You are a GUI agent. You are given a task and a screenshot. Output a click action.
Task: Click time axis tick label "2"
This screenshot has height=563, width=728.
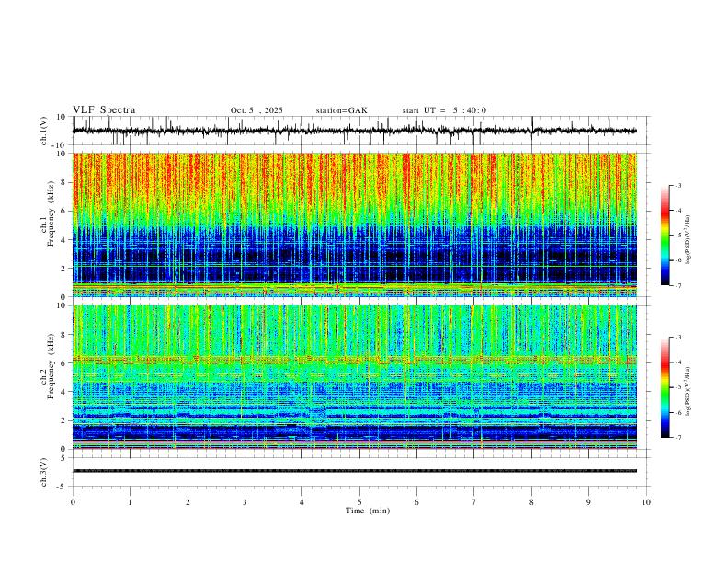(x=188, y=502)
